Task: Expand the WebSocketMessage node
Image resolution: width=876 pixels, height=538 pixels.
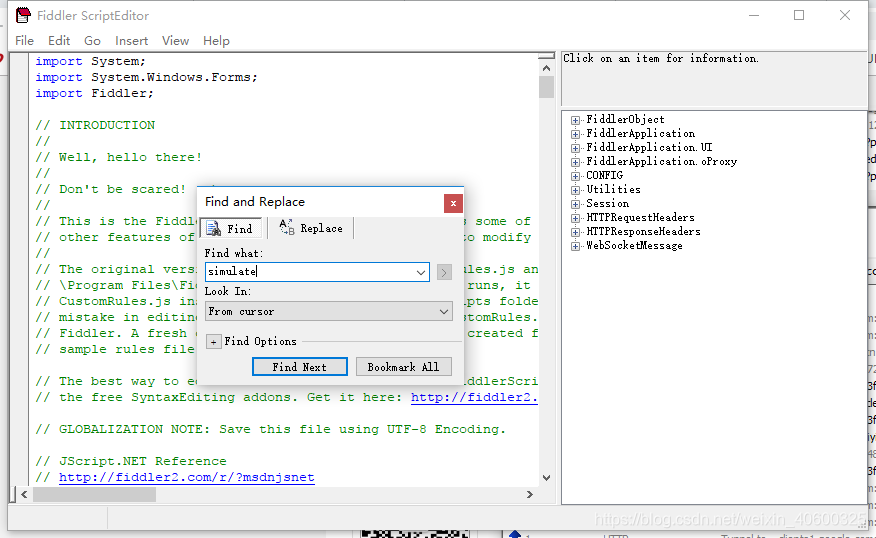Action: 575,246
